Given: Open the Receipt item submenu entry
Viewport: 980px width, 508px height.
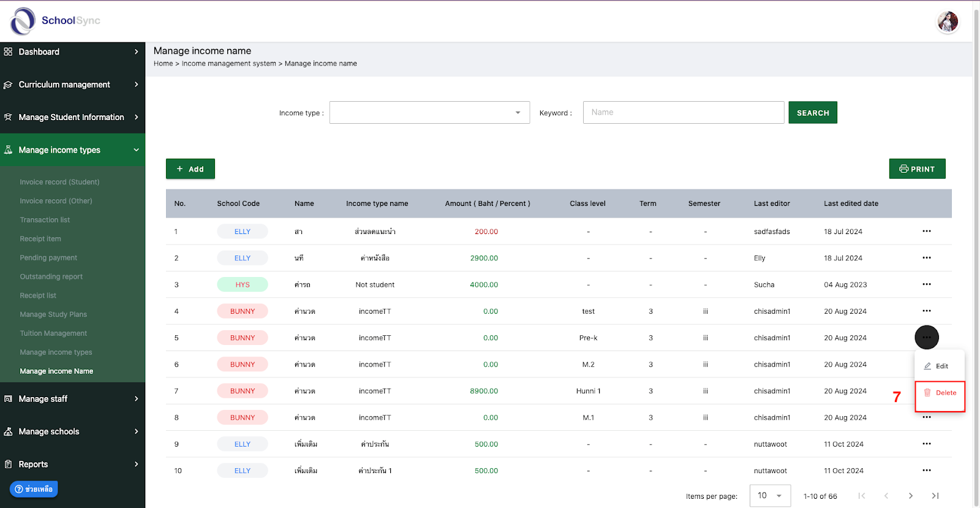Looking at the screenshot, I should point(40,239).
